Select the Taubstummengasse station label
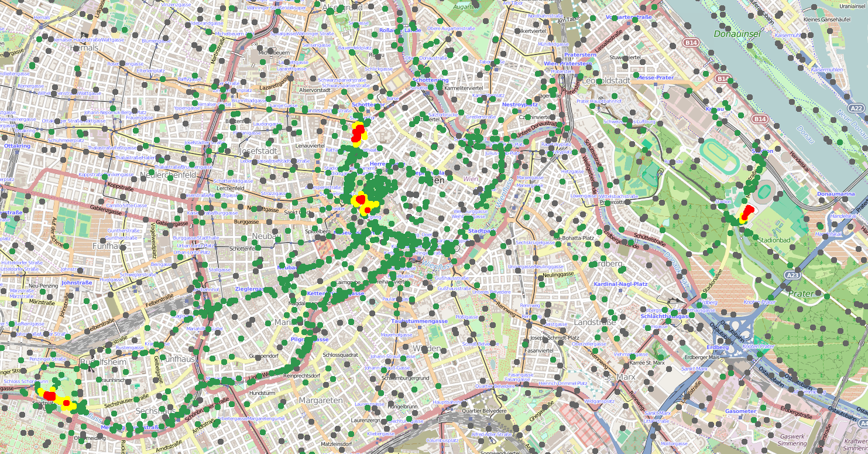This screenshot has width=868, height=454. (x=419, y=322)
